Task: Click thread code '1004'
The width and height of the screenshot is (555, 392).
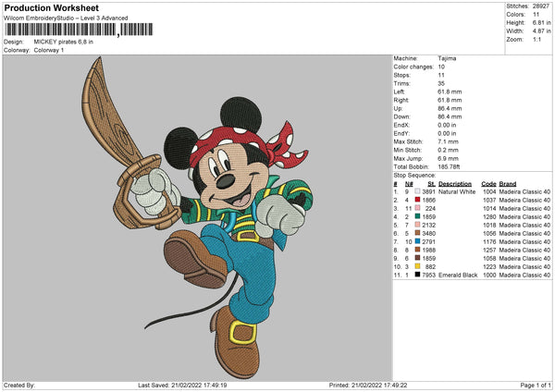Action: (489, 191)
